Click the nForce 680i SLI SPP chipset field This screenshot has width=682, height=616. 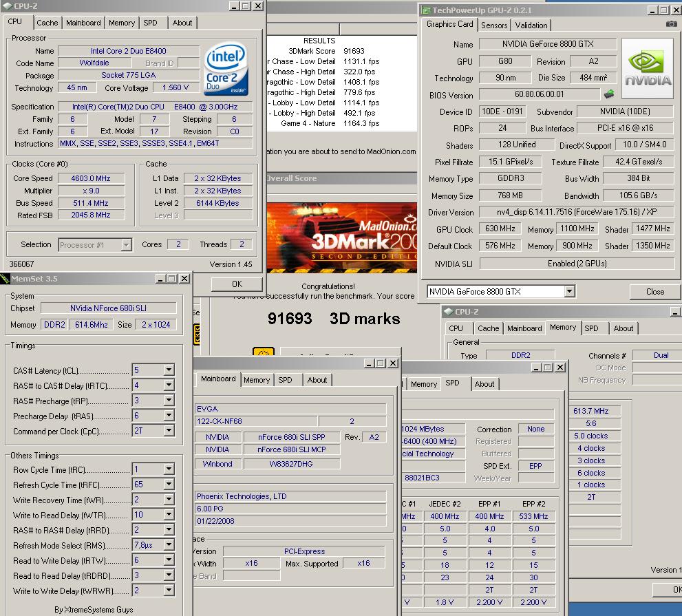[291, 437]
